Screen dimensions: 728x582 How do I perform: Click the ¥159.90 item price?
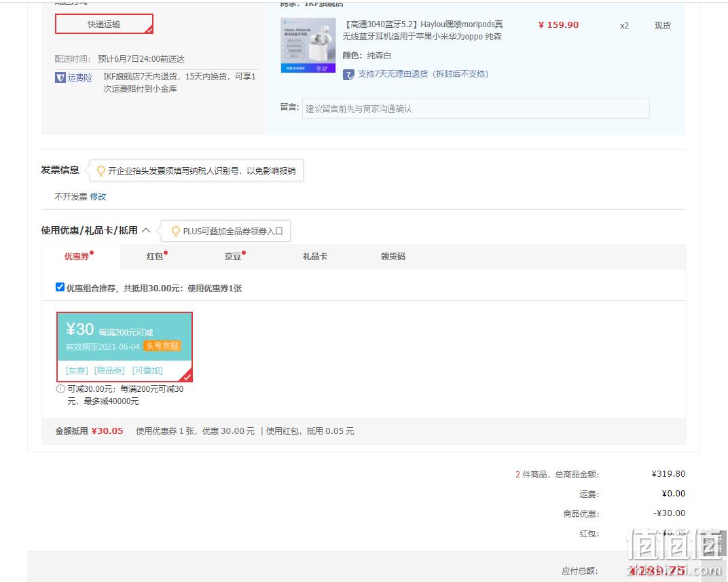pyautogui.click(x=558, y=25)
